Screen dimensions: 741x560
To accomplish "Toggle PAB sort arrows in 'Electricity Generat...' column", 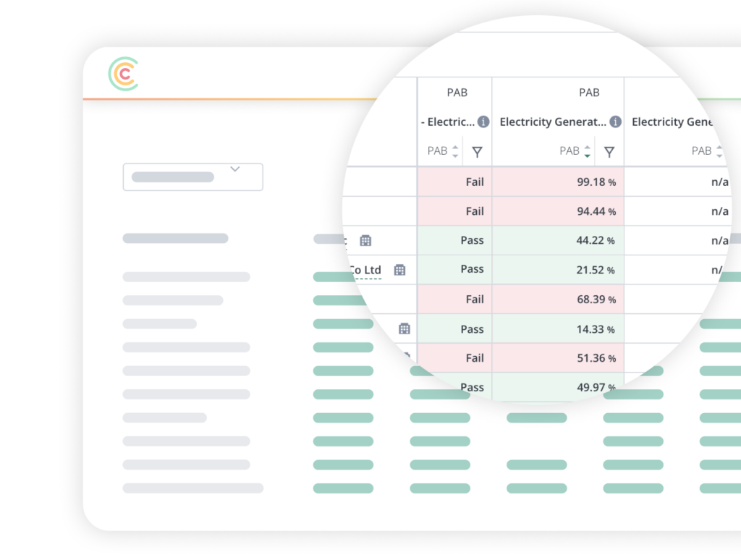I will 588,151.
